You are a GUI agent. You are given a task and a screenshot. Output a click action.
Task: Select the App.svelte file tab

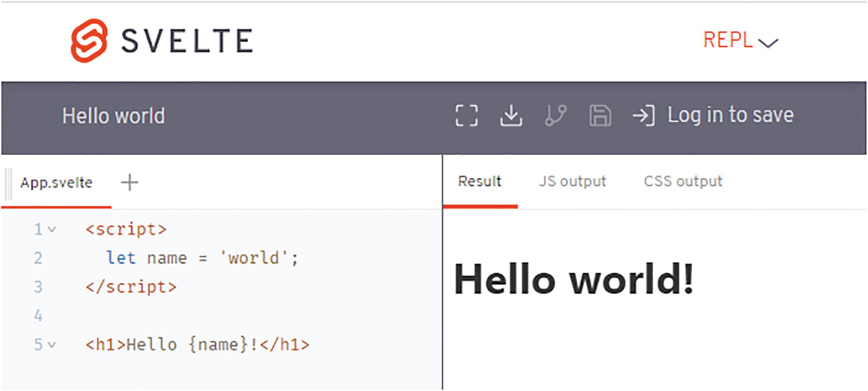(x=56, y=183)
